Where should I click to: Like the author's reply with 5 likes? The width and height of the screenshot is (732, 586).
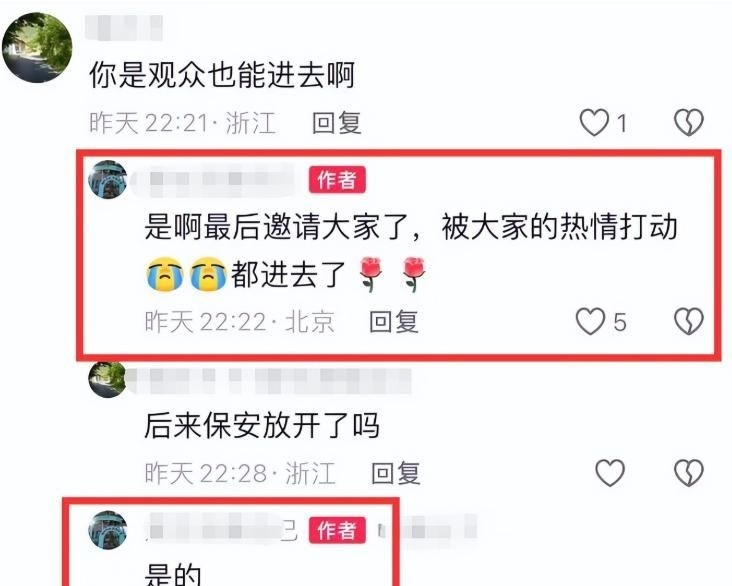pyautogui.click(x=590, y=321)
